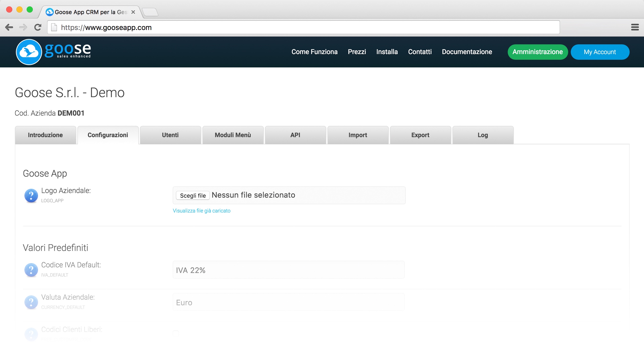The image size is (644, 354).
Task: Click the CURRENCY_DEFAULT key label
Action: (63, 307)
